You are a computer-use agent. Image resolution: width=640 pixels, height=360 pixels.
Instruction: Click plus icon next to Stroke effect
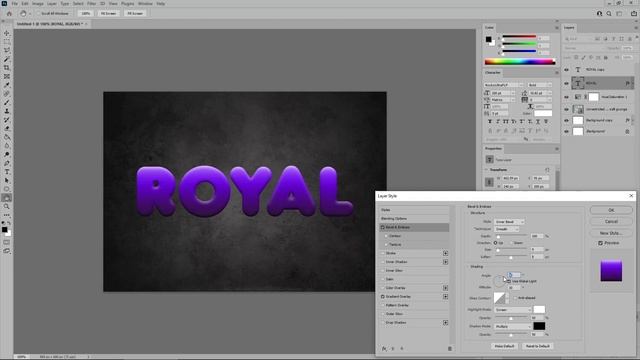pyautogui.click(x=445, y=253)
